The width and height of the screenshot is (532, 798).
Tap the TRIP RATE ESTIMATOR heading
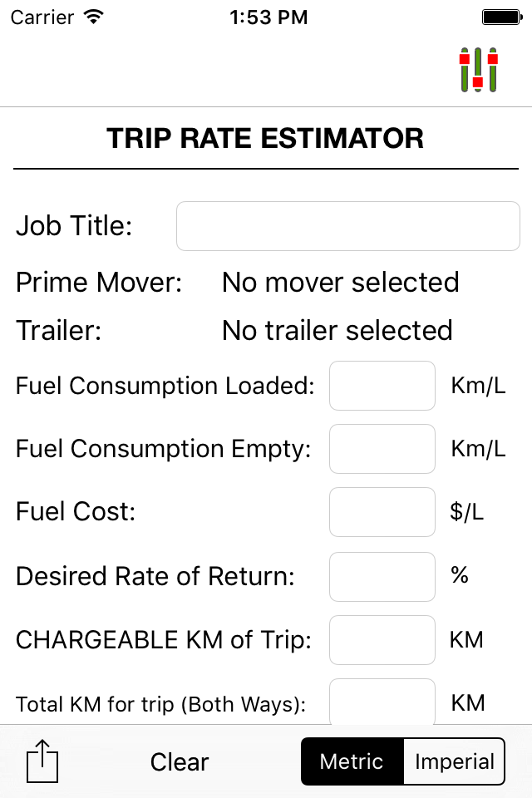pos(265,139)
